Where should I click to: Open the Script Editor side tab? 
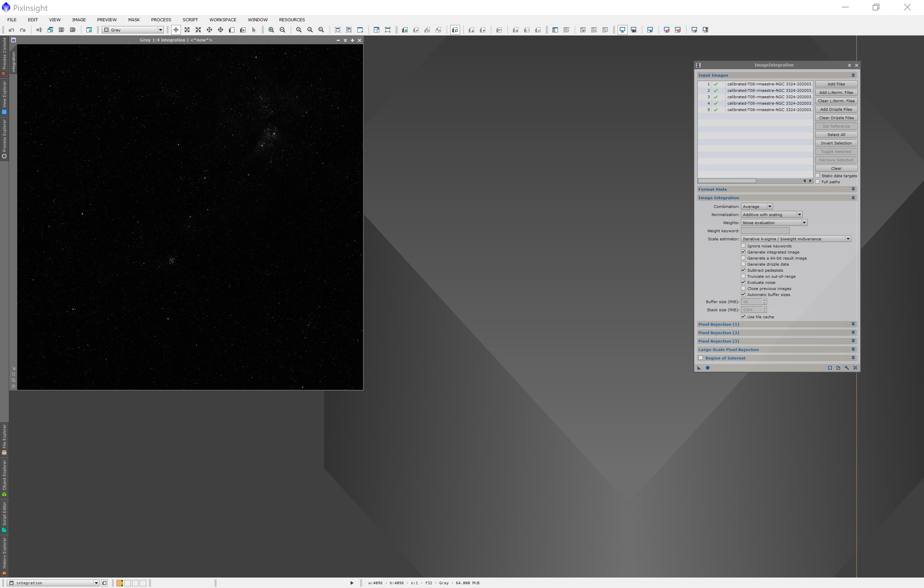pyautogui.click(x=4, y=517)
